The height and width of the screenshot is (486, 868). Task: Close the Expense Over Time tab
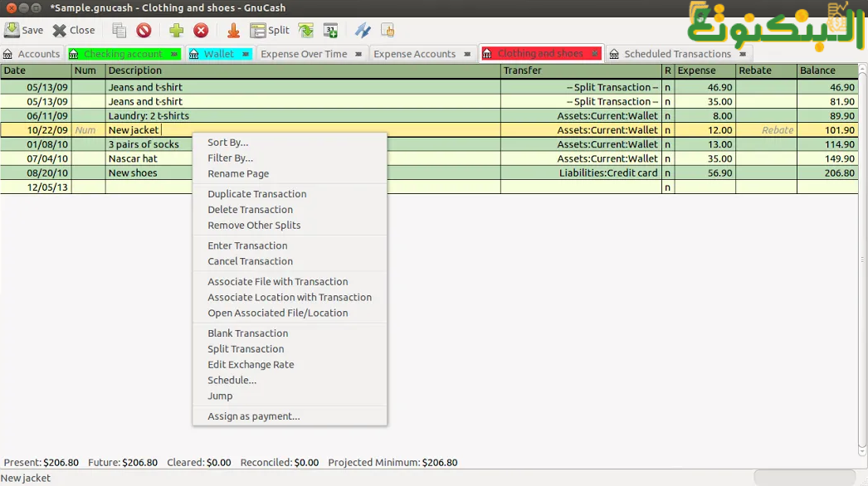pyautogui.click(x=358, y=54)
